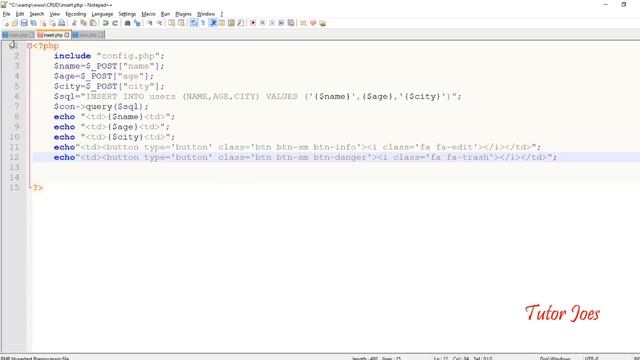Screen dimensions: 640x360
Task: Click Dos\Windows in status bar
Action: (x=555, y=358)
